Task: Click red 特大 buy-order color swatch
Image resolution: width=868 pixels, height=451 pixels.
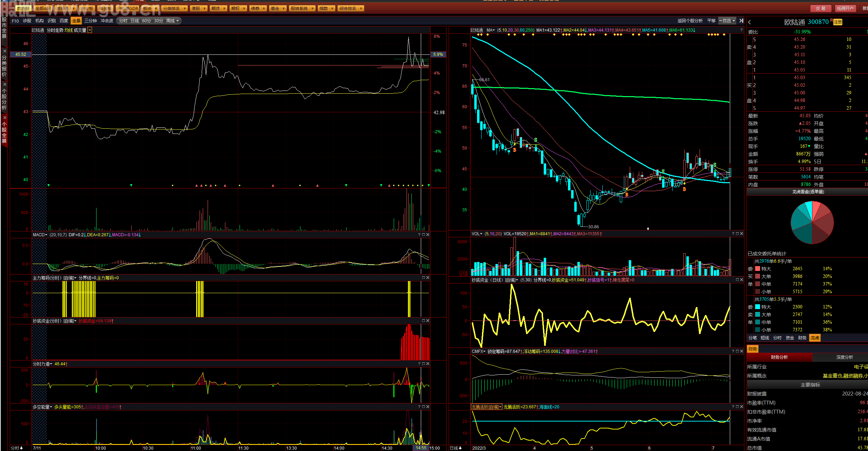Action: click(758, 269)
